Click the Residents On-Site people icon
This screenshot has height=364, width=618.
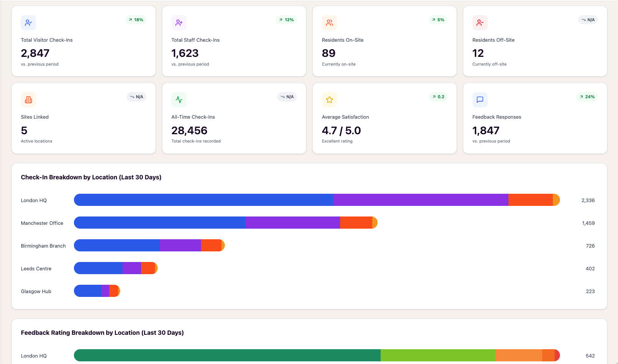point(329,23)
